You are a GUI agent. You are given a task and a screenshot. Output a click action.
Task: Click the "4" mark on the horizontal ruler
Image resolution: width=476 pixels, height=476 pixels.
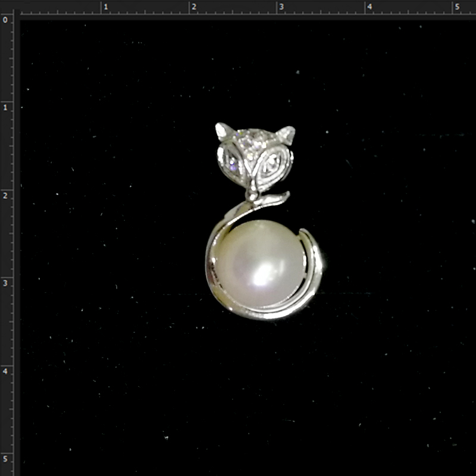(x=369, y=7)
